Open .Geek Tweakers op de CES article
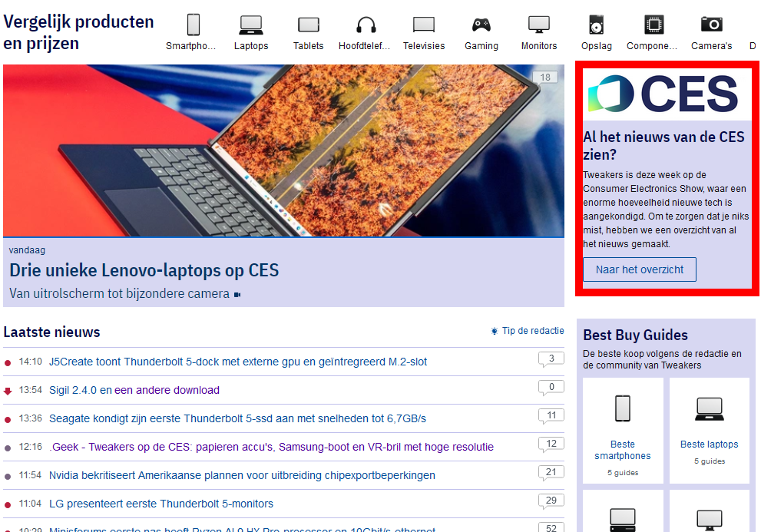Viewport: 761px width, 532px height. [x=271, y=447]
